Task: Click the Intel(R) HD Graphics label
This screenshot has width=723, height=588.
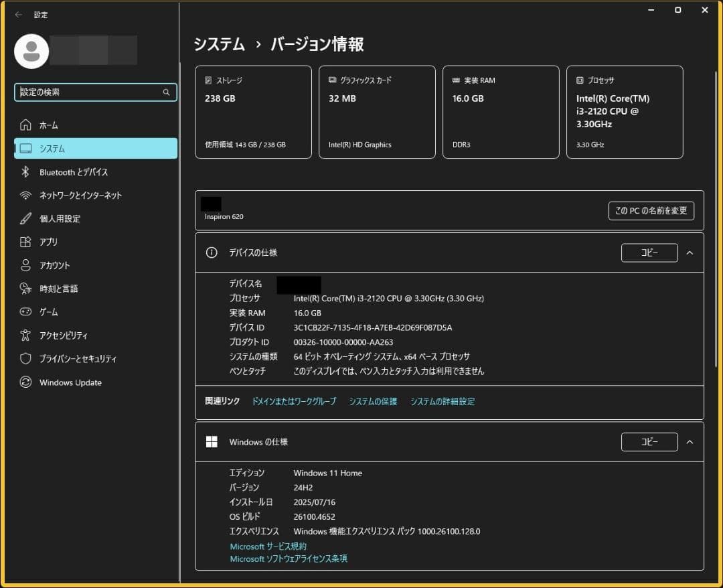Action: [359, 145]
